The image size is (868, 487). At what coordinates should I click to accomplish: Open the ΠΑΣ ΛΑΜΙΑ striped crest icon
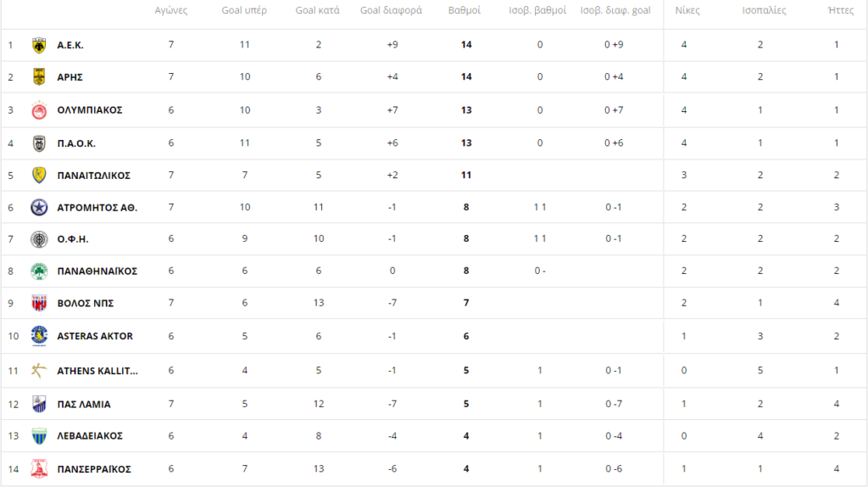39,405
